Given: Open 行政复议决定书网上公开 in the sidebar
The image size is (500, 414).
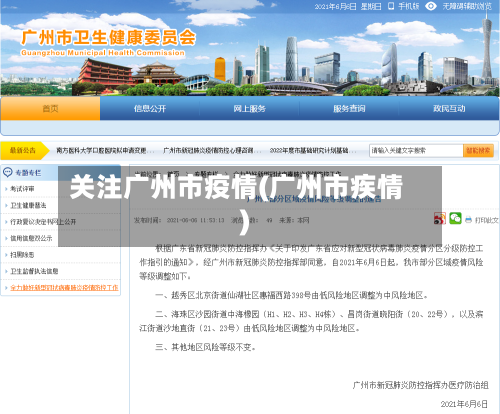Looking at the screenshot, I should [43, 221].
